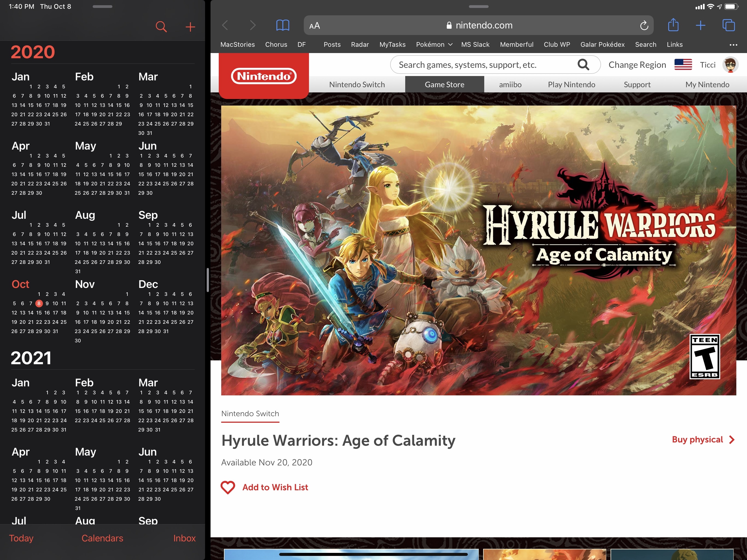Open Ticci profile avatar
The image size is (747, 560).
click(x=730, y=65)
